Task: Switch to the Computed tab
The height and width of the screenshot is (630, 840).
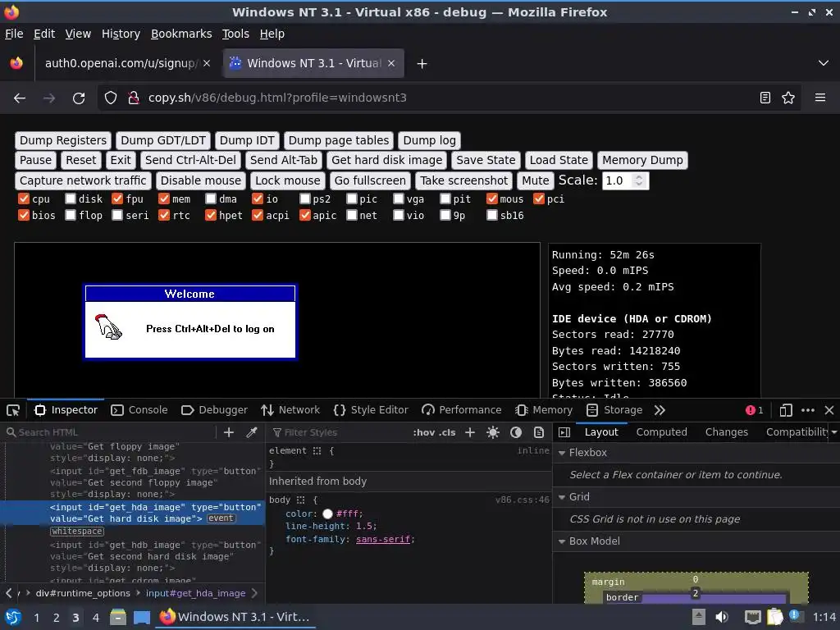Action: [x=662, y=432]
